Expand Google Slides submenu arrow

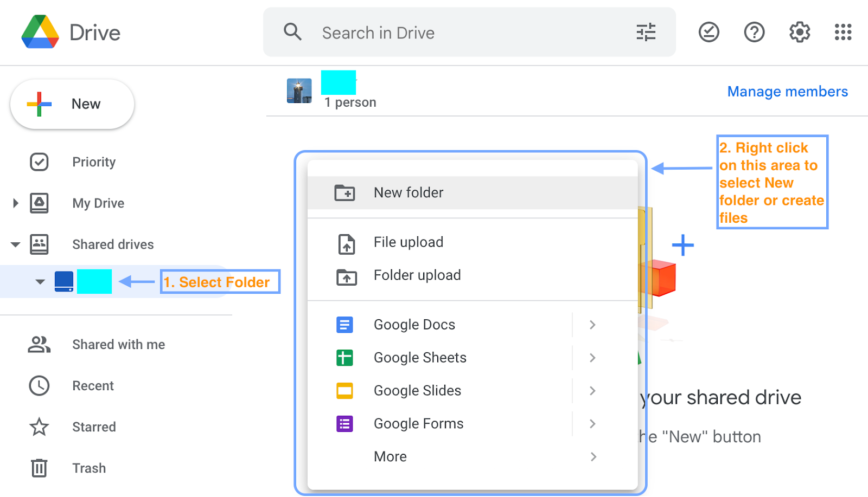pyautogui.click(x=592, y=391)
